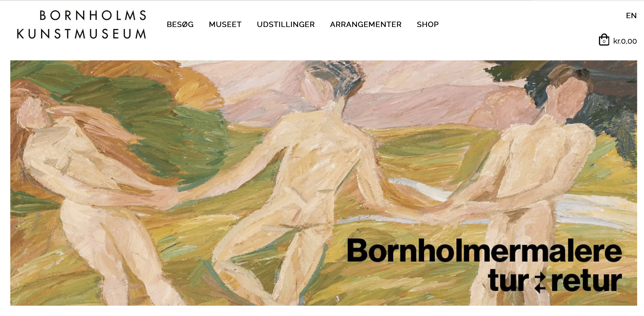The width and height of the screenshot is (644, 316).
Task: Click the kr.0,00 cart total
Action: click(625, 41)
